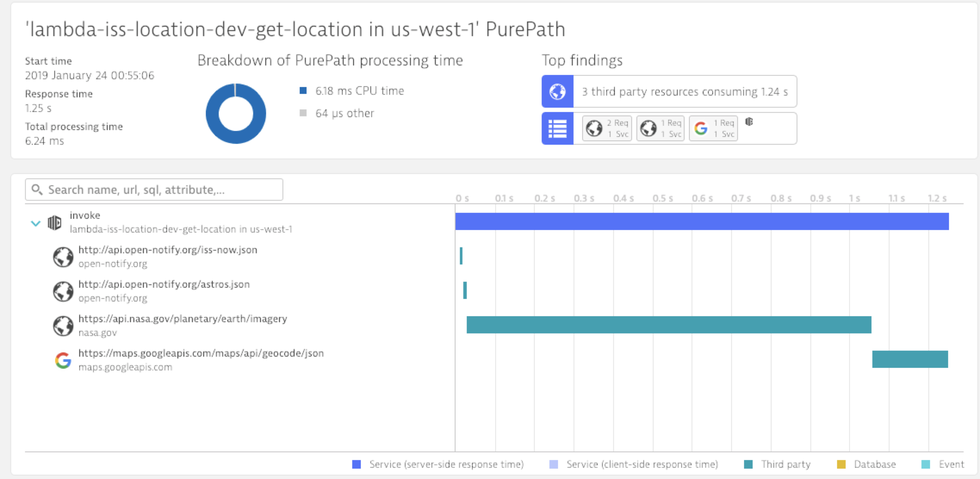The height and width of the screenshot is (479, 980).
Task: Click globe icon for astros.json request
Action: [x=63, y=292]
